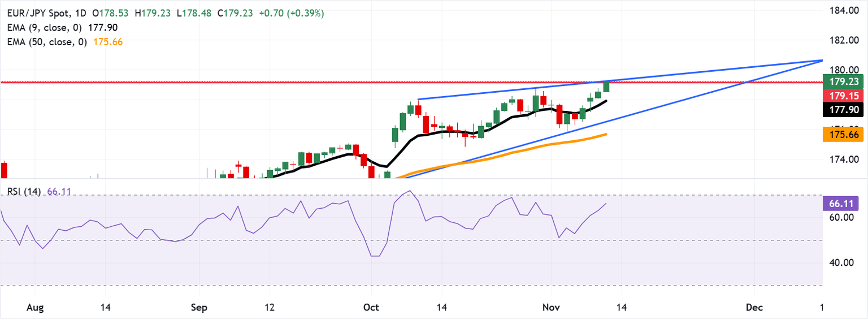The width and height of the screenshot is (868, 319).
Task: Select the EMA (50, close, 0) indicator label
Action: [x=48, y=41]
